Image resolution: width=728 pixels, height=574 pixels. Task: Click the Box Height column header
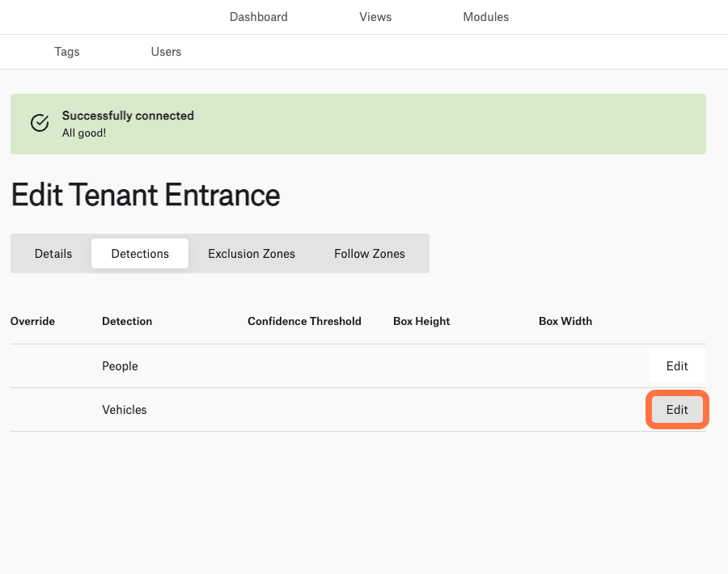[x=421, y=321]
